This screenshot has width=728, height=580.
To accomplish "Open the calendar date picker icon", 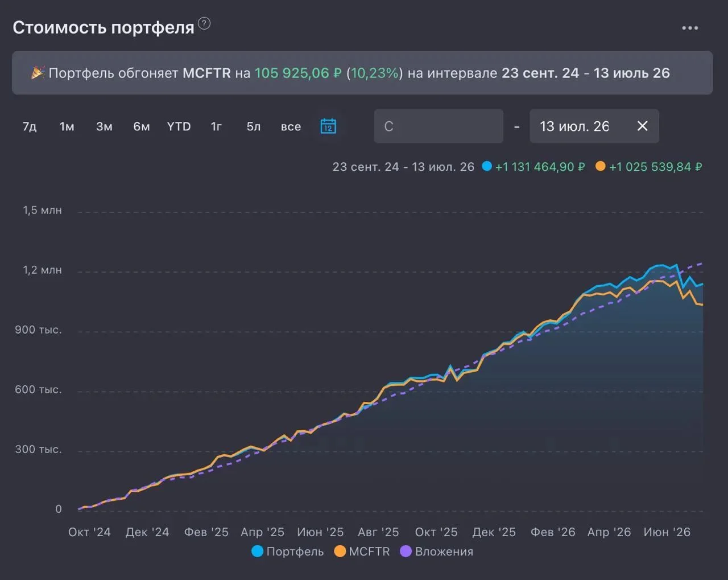I will [x=328, y=126].
